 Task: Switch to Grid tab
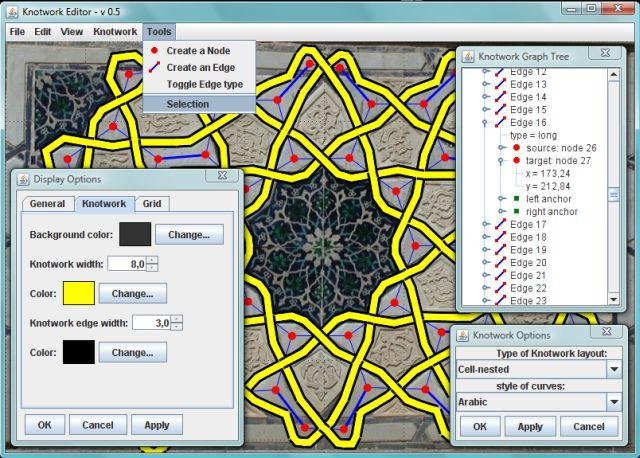[x=152, y=204]
